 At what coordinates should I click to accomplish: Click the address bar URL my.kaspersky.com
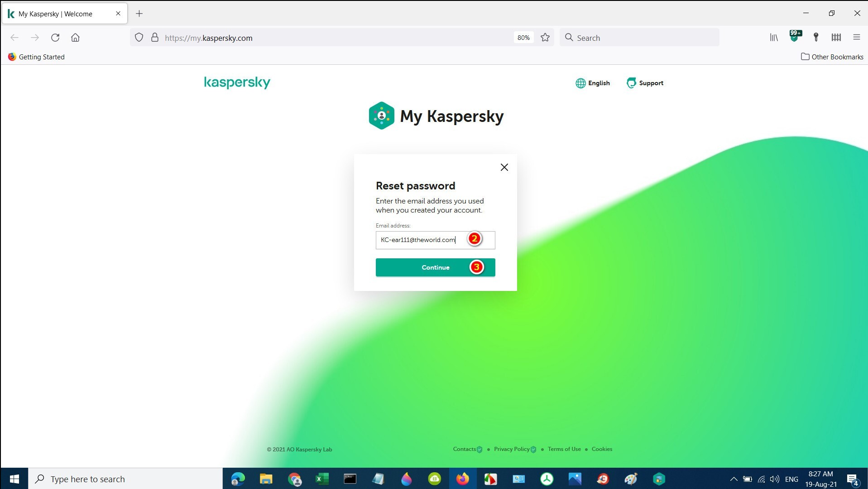tap(209, 38)
